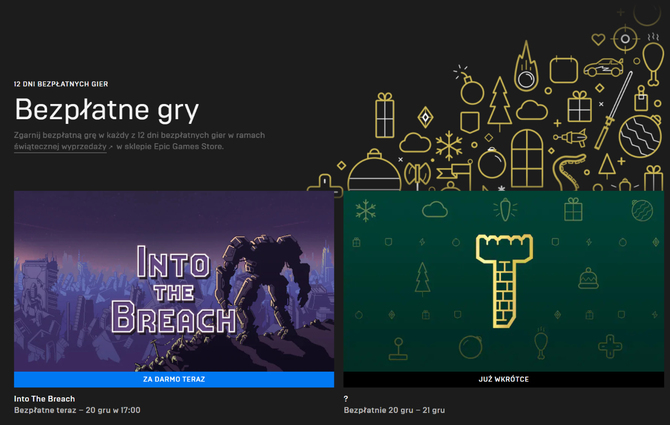
Task: Click the 'Into The Breach' title text
Action: [44, 399]
